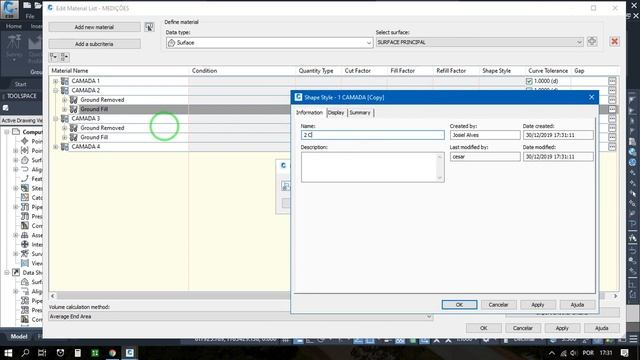Click the Toolspace panel toggle icon
Screen dimensions: 640x360
pyautogui.click(x=6, y=108)
